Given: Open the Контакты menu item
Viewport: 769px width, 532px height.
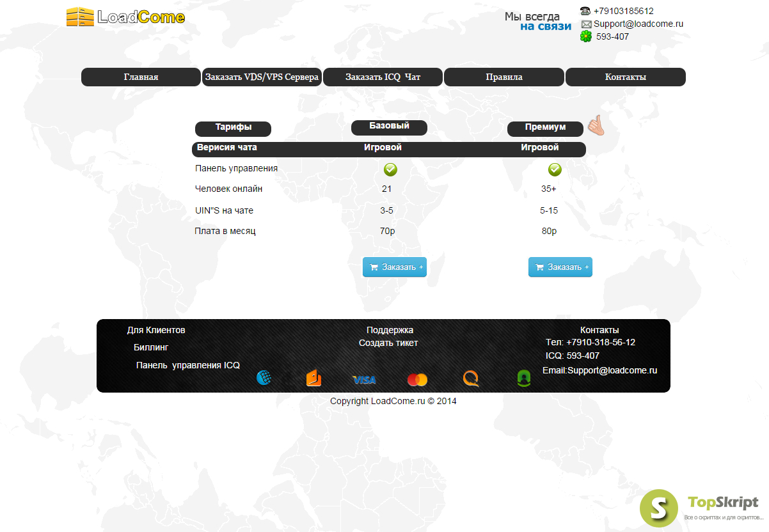Looking at the screenshot, I should 626,77.
